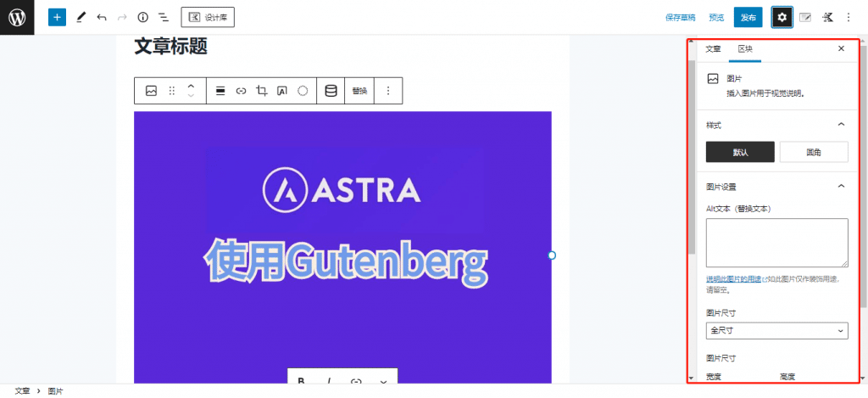The image size is (868, 398).
Task: Click the link icon in caption toolbar
Action: (x=357, y=381)
